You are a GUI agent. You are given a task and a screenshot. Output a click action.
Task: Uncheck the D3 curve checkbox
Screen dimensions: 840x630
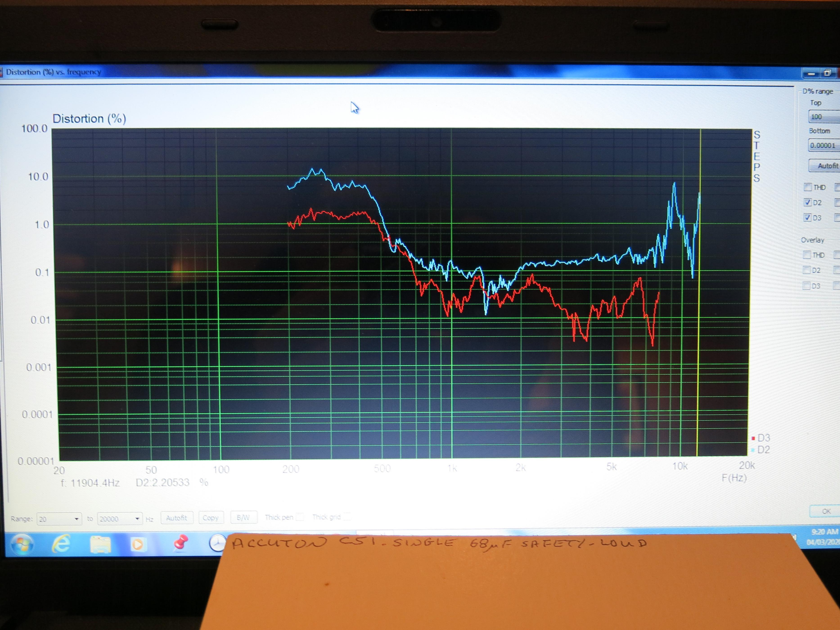tap(808, 218)
